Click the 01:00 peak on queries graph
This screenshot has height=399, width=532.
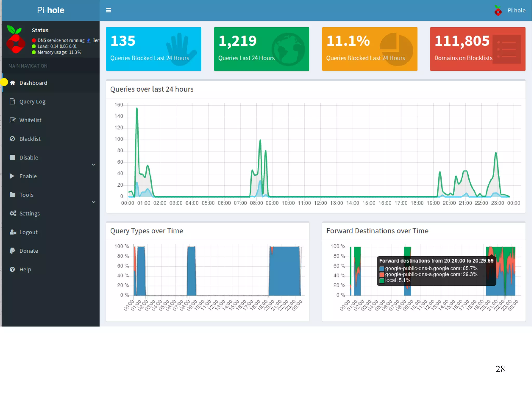click(137, 109)
